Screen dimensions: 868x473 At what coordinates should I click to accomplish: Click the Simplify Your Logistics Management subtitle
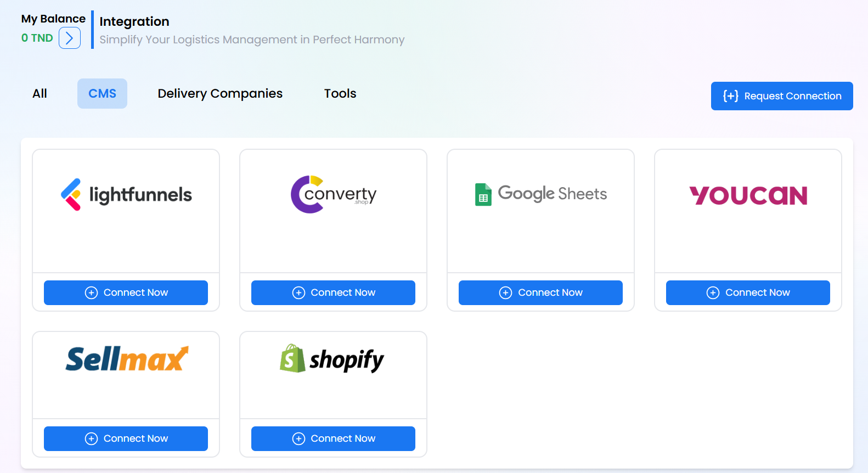[252, 40]
